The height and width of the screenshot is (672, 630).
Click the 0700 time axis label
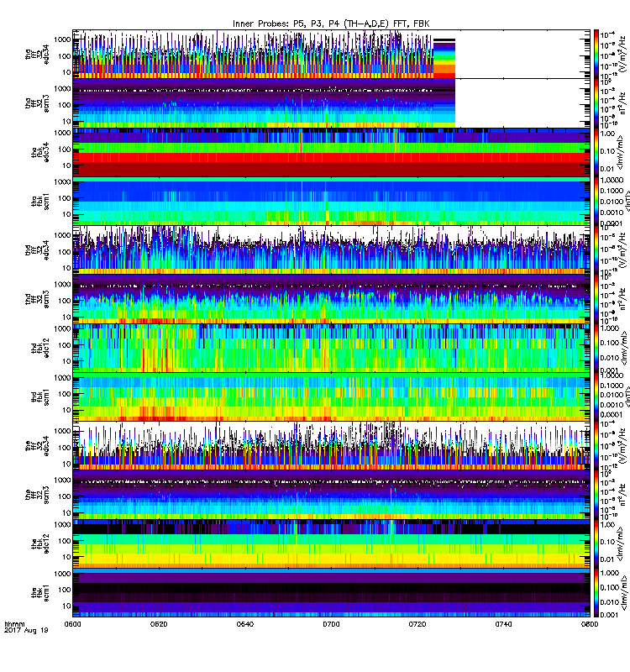pos(331,624)
